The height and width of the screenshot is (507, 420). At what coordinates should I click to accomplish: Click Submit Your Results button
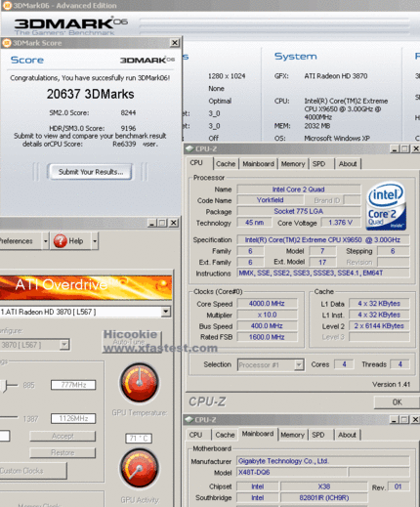coord(91,172)
